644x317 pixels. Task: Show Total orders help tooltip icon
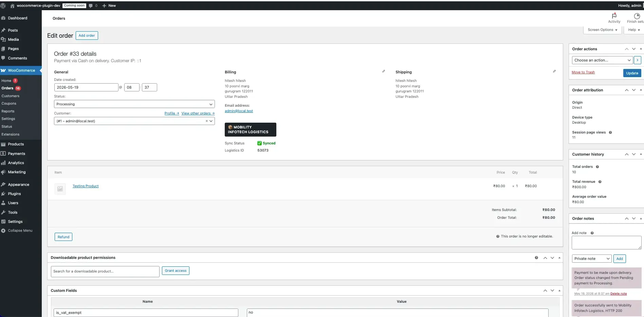(x=597, y=167)
